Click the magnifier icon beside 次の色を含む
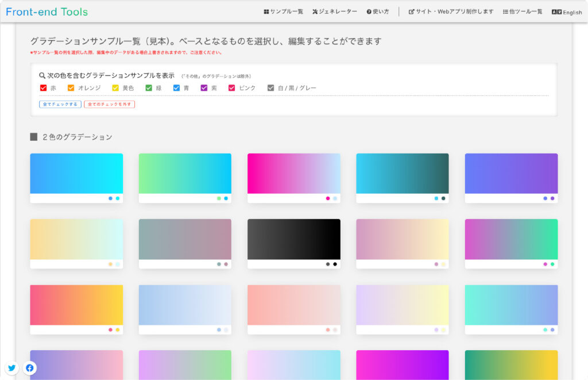The width and height of the screenshot is (588, 380). [x=42, y=75]
